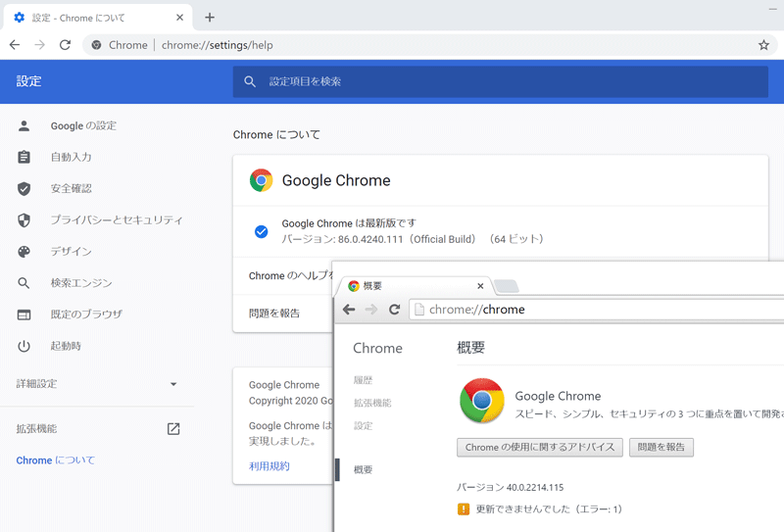Open new tab in the old Chrome window
Screen dimensions: 784x532
pyautogui.click(x=507, y=286)
